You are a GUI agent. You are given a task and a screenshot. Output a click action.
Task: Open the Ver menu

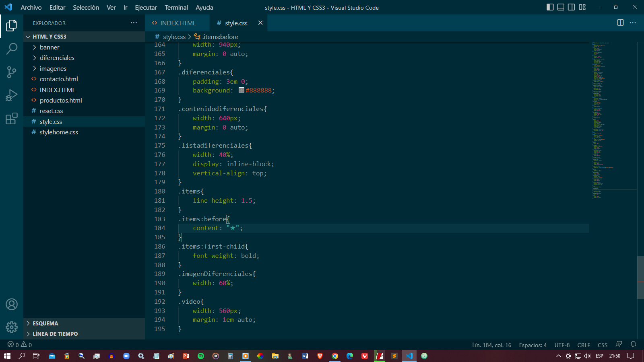pos(111,7)
